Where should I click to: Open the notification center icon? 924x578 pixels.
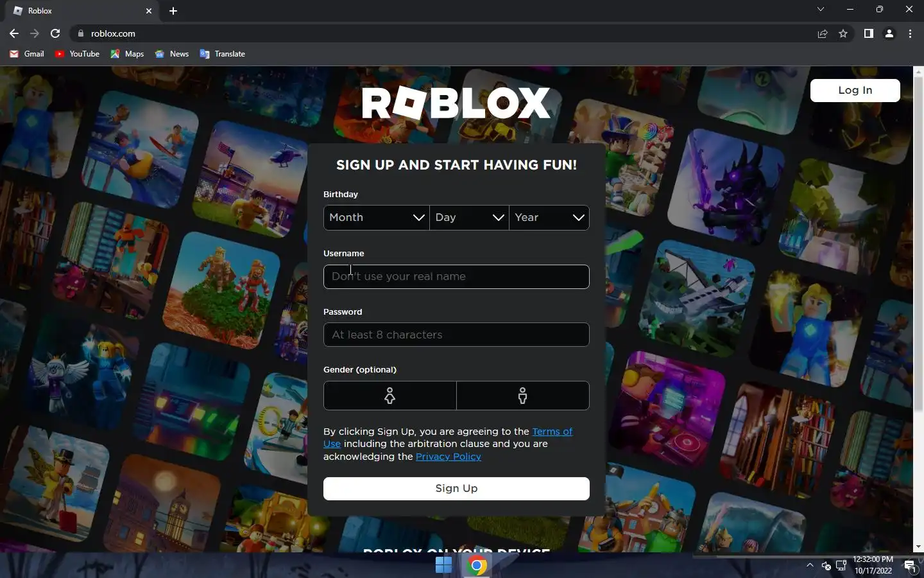pyautogui.click(x=910, y=566)
